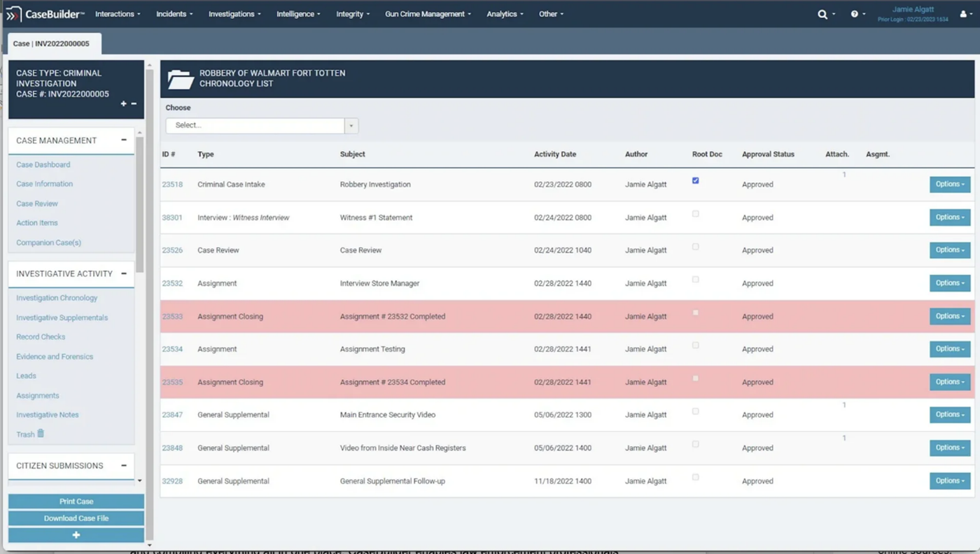Click attachment count for Main Entrance Security Video

[x=844, y=405]
